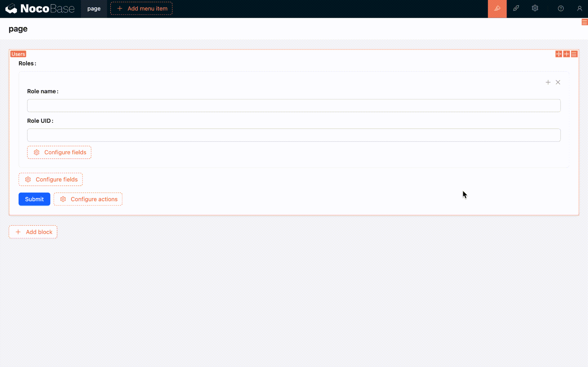
Task: Open the plugin manager plug icon
Action: (x=516, y=9)
